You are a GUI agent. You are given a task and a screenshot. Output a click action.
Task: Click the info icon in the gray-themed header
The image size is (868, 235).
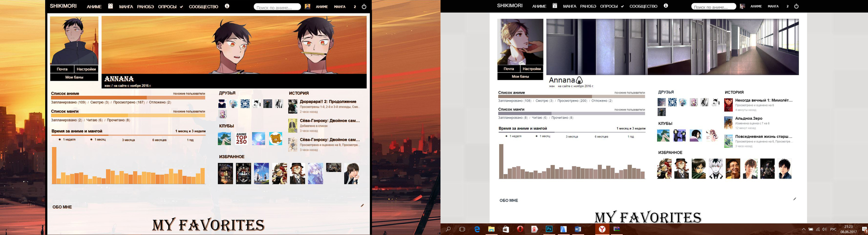click(666, 6)
